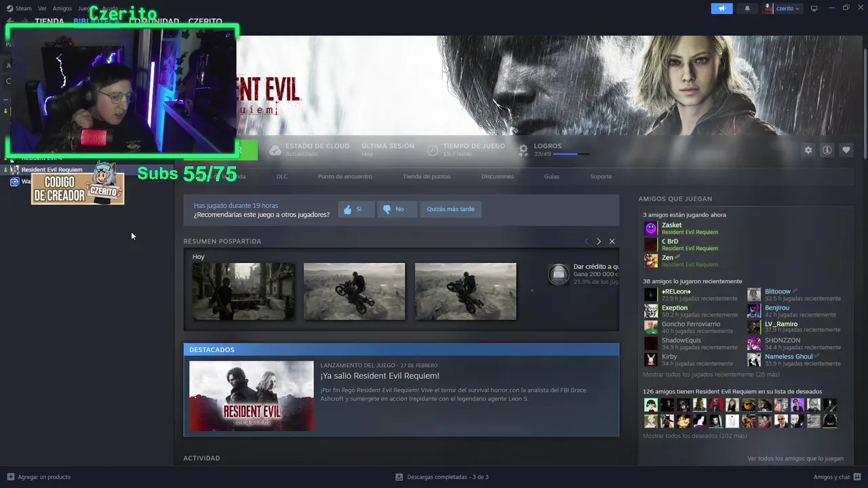The width and height of the screenshot is (868, 488).
Task: Show game info with the info icon
Action: coord(827,150)
